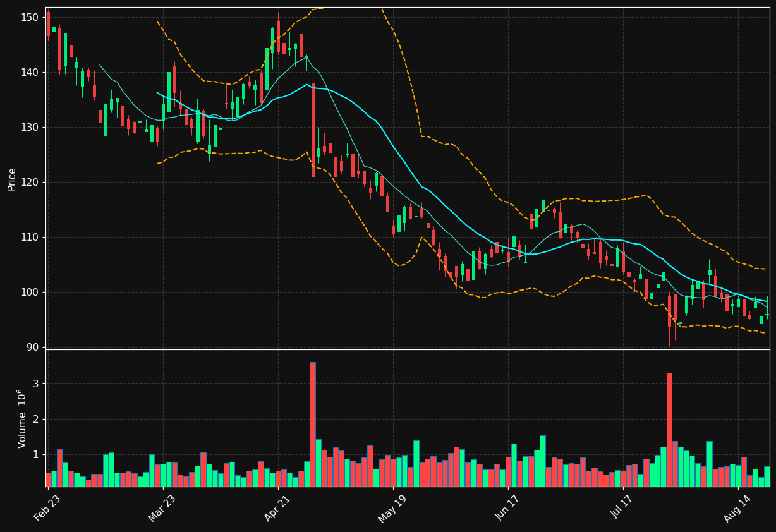The height and width of the screenshot is (532, 776).
Task: Select the volume tick label 3
Action: 36,384
